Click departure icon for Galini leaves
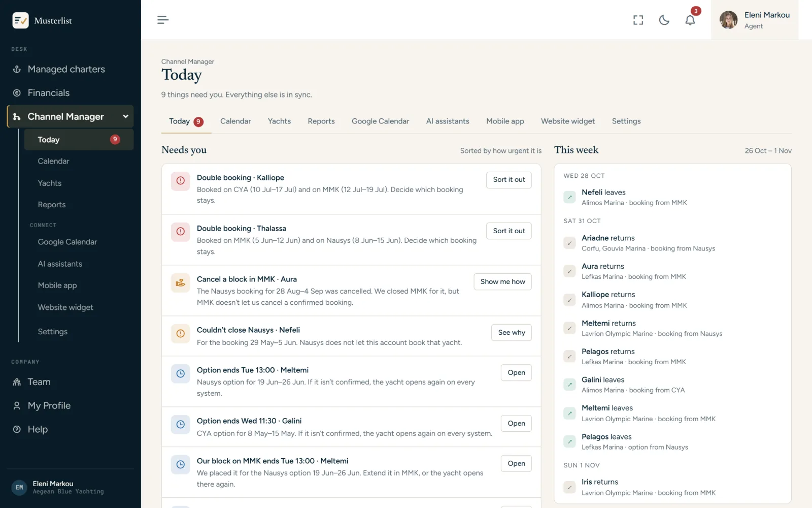Screen dimensions: 812x508 click(569, 385)
